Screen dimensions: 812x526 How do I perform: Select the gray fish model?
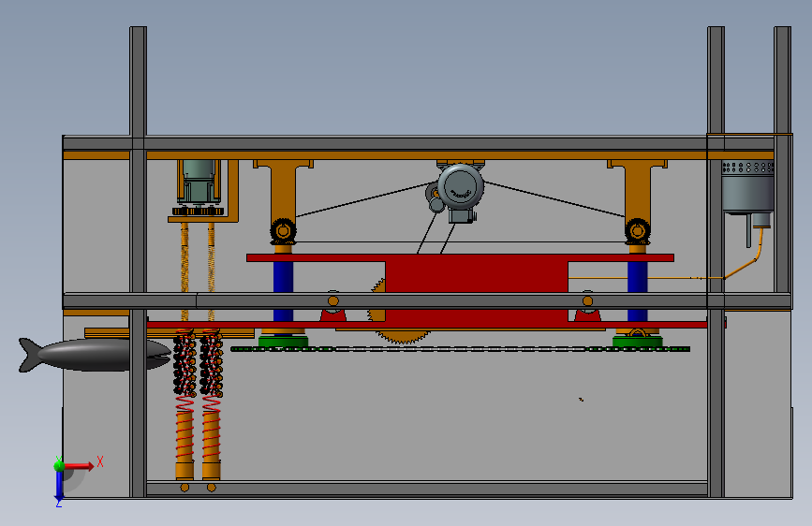(x=95, y=355)
